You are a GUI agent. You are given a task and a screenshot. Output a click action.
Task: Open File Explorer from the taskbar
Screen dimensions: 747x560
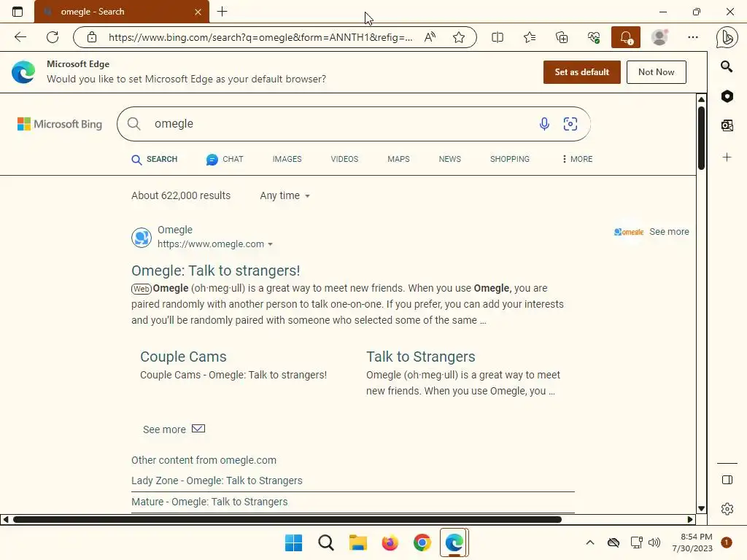click(357, 542)
